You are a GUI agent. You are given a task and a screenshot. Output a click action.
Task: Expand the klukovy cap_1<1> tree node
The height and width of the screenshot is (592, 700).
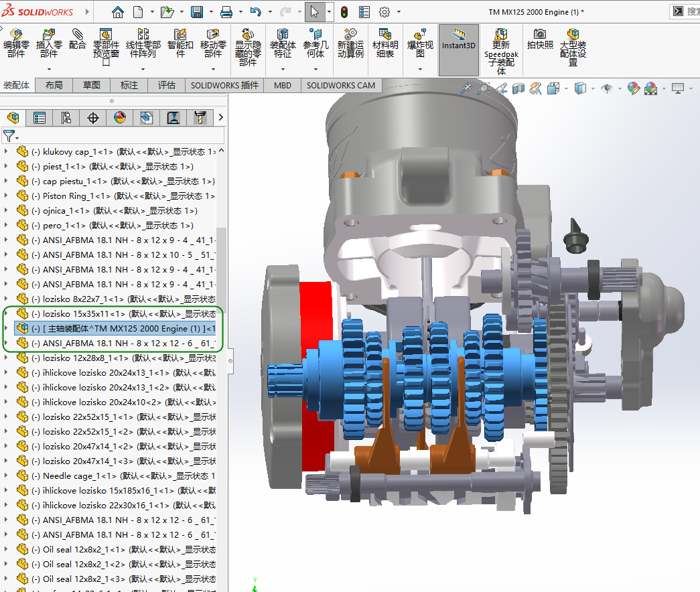(x=6, y=152)
